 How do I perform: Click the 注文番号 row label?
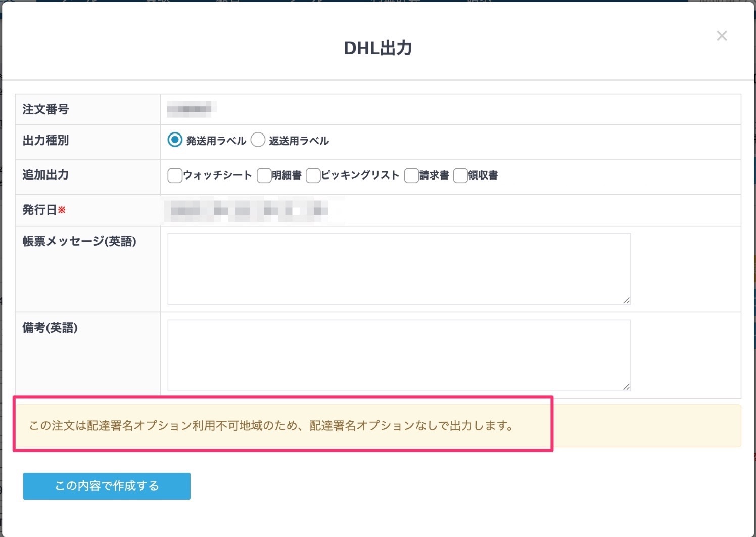pos(45,109)
